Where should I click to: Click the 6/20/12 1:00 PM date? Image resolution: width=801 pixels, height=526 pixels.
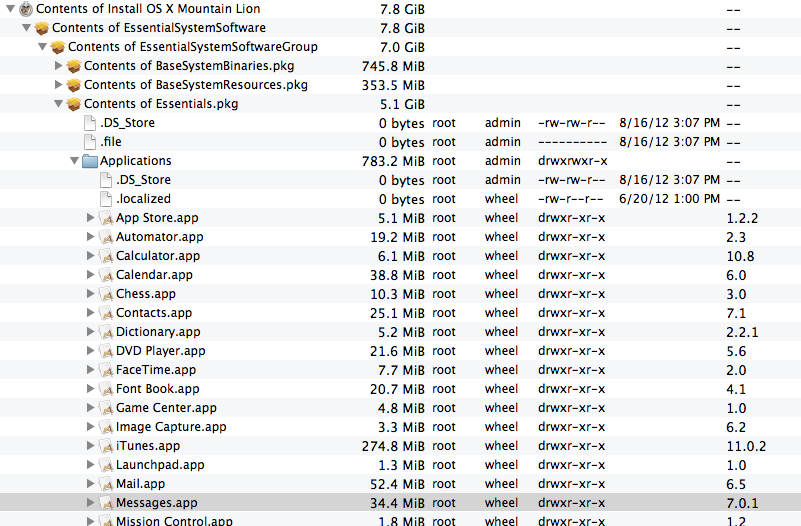tap(669, 199)
